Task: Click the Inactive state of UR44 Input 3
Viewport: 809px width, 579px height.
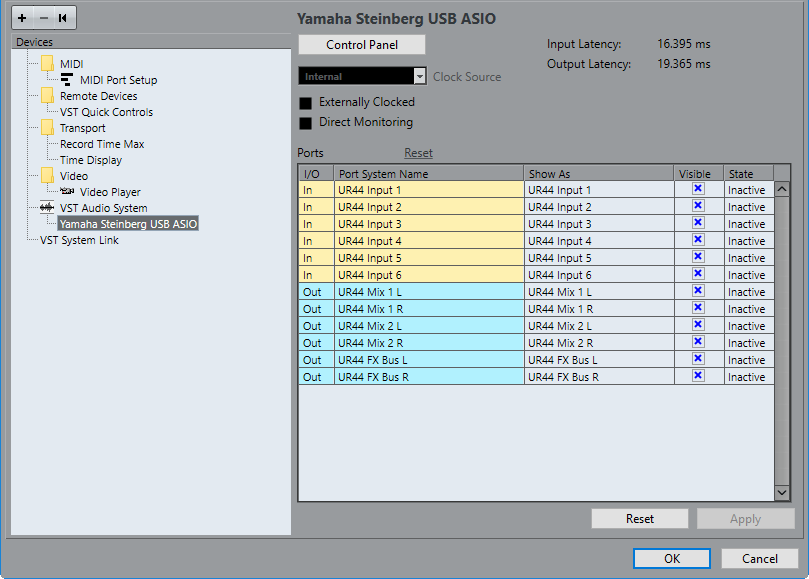Action: [747, 224]
